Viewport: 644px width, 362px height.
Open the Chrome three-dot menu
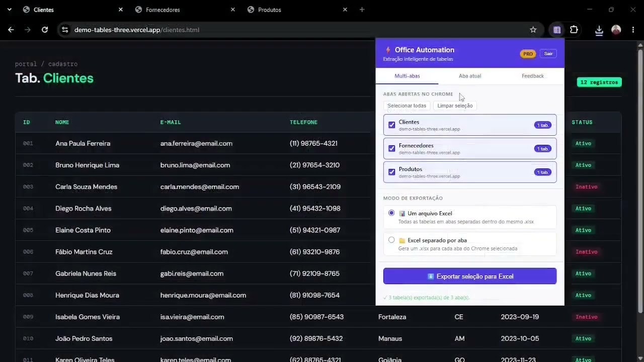633,30
